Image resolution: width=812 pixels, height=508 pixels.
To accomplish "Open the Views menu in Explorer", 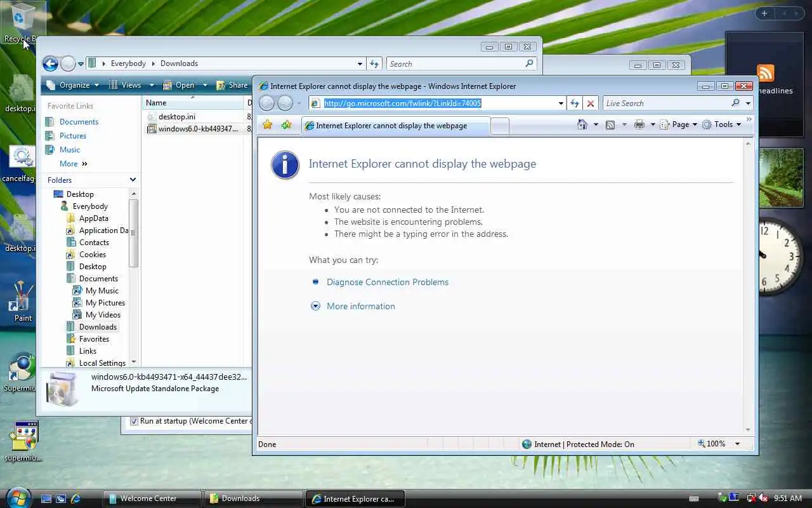I will coord(131,85).
